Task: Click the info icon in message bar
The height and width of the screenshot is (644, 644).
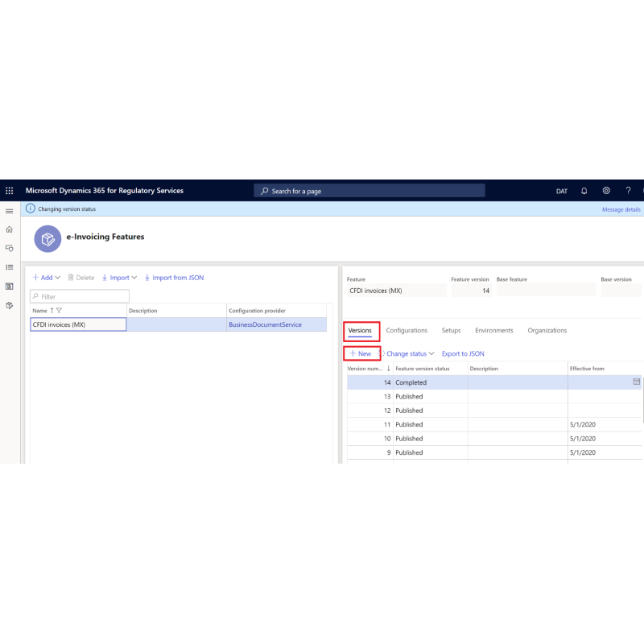Action: (31, 208)
